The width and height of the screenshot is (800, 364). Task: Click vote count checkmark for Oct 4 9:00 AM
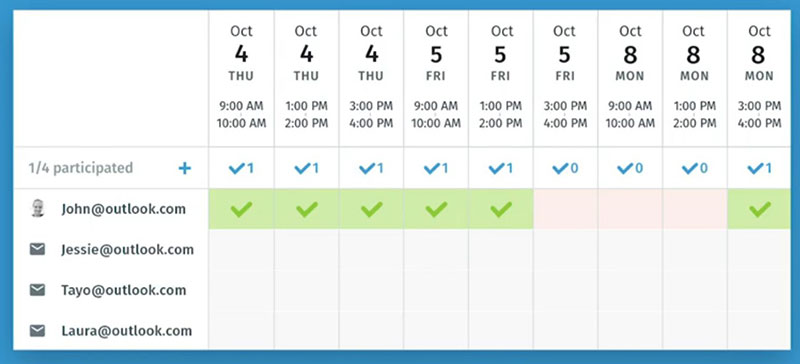(x=241, y=168)
